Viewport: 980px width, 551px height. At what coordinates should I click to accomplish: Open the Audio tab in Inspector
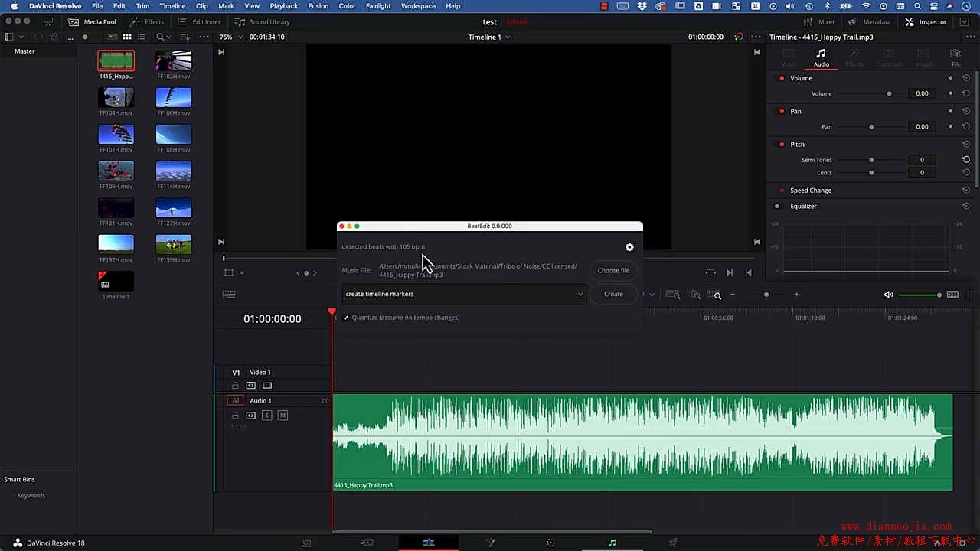click(x=821, y=57)
